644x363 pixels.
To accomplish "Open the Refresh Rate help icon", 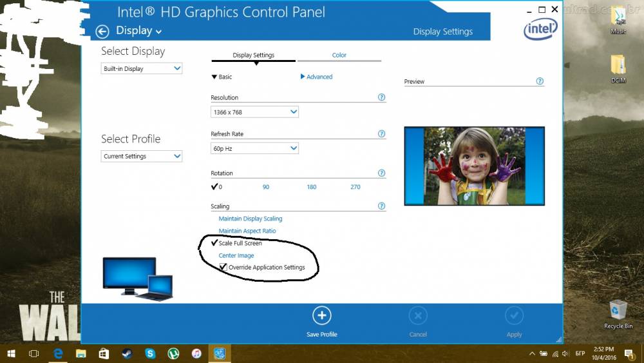I will [381, 133].
